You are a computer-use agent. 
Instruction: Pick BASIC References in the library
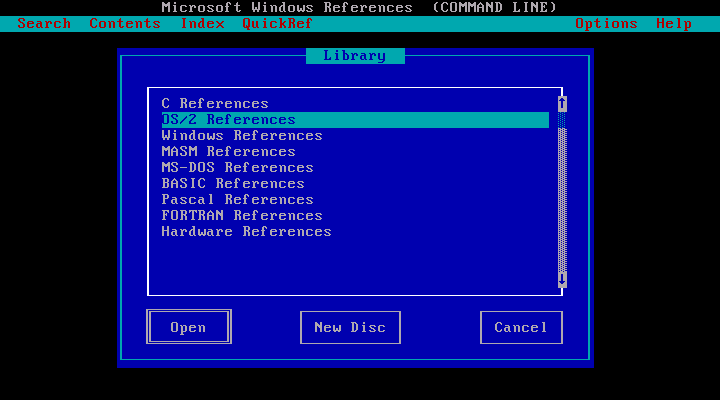click(x=355, y=184)
